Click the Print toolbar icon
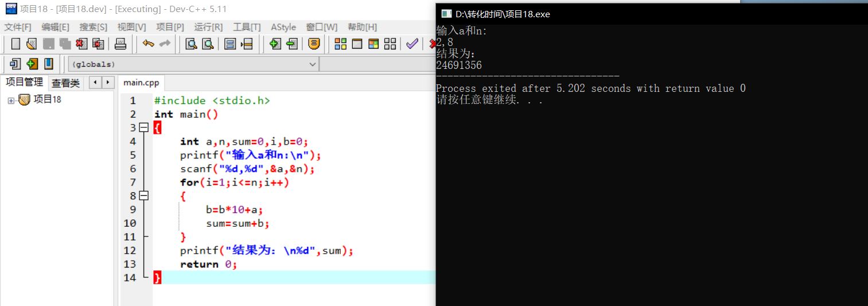 pyautogui.click(x=120, y=44)
